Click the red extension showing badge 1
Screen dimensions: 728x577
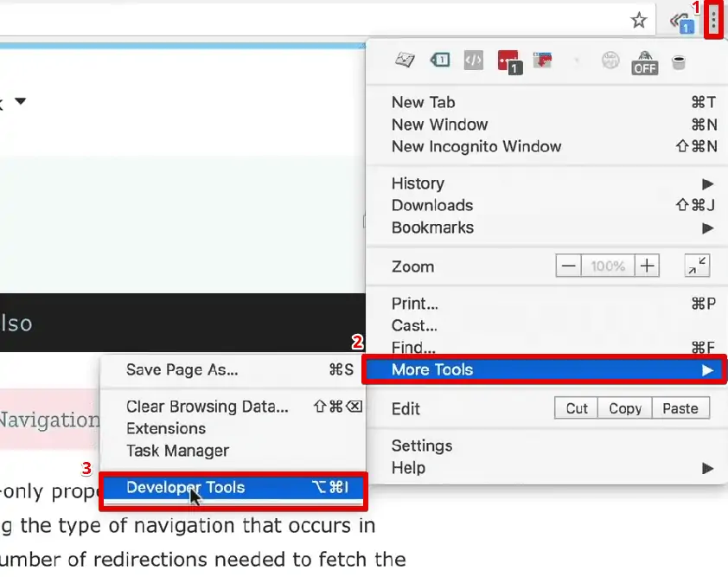(508, 61)
